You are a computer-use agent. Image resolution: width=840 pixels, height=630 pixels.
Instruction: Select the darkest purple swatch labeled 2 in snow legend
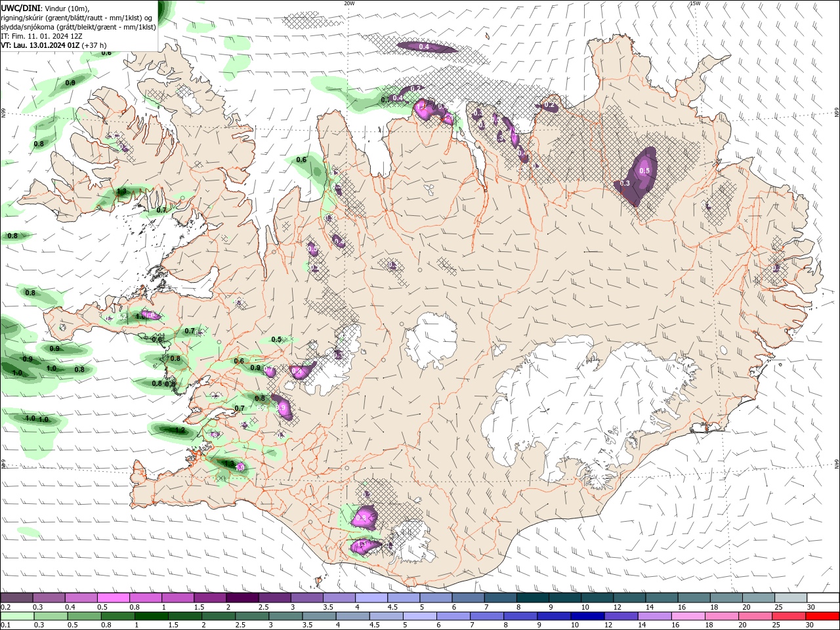[242, 598]
